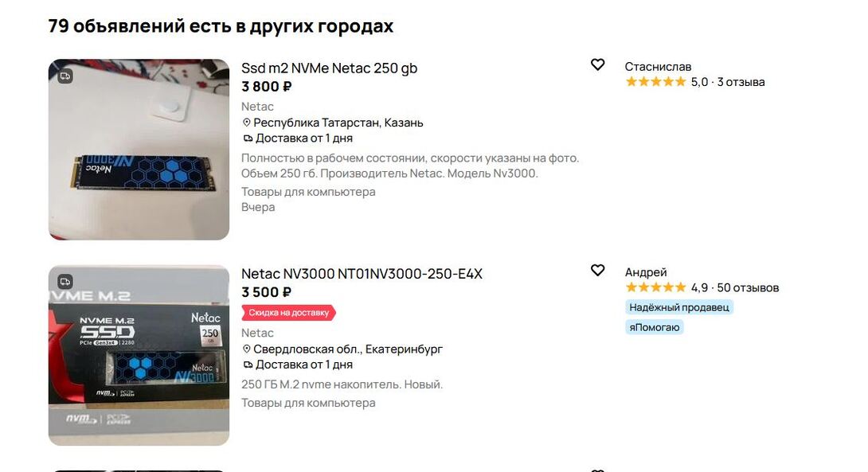Click location pin icon next to Екатеринбург
This screenshot has height=472, width=868.
pyautogui.click(x=247, y=349)
